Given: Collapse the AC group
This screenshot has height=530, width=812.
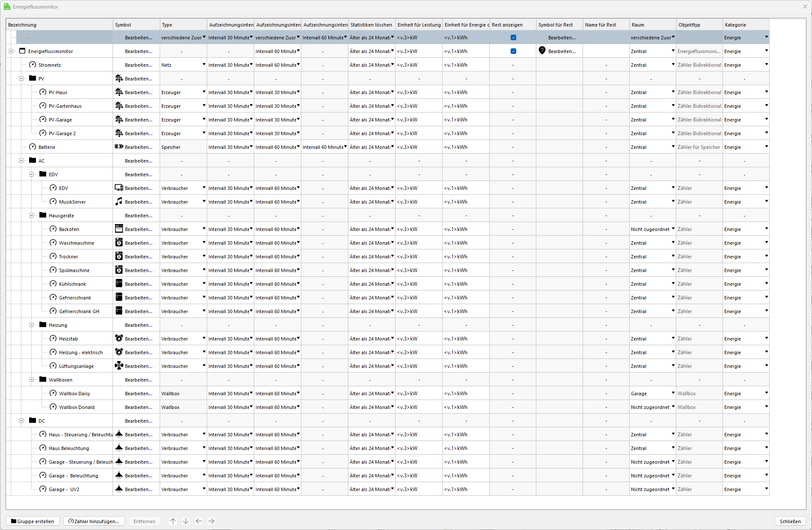Looking at the screenshot, I should (21, 161).
